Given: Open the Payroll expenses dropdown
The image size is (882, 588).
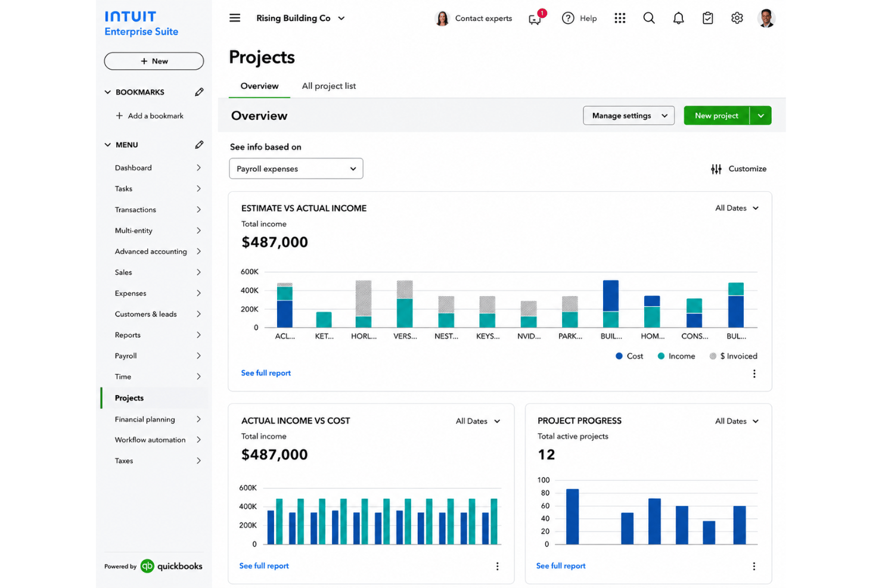Looking at the screenshot, I should pyautogui.click(x=296, y=169).
